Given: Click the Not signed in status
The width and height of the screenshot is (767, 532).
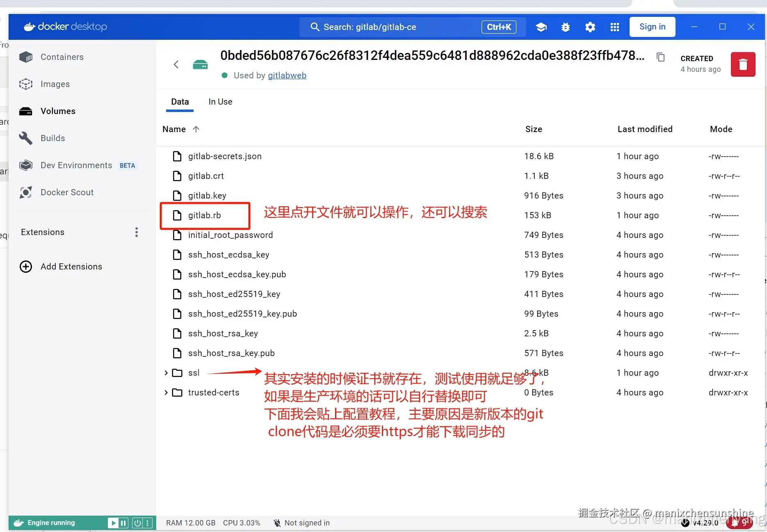Looking at the screenshot, I should click(301, 523).
